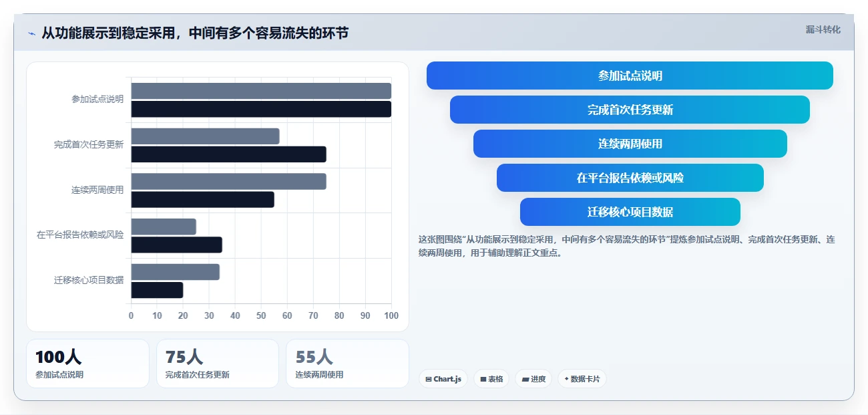
Task: Click the 进度 chip label
Action: click(538, 380)
